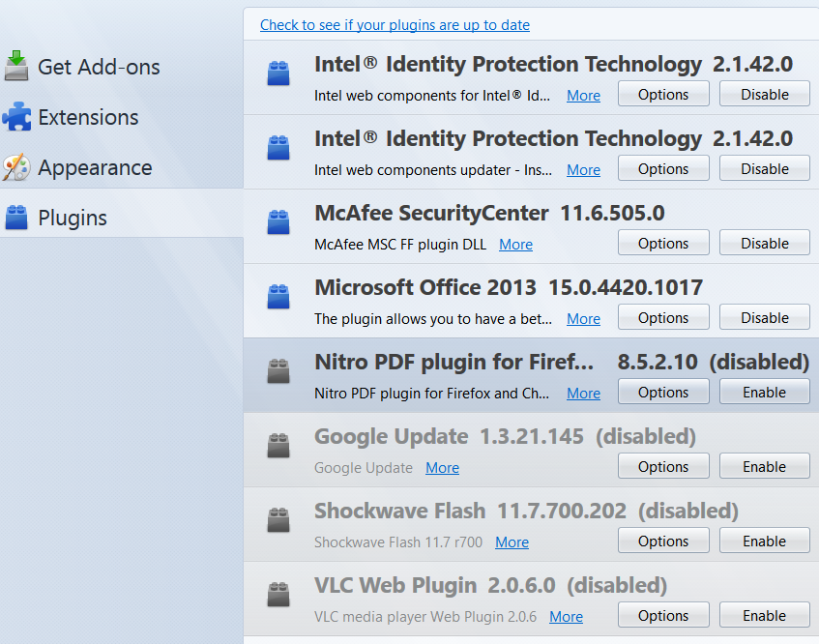Screen dimensions: 819x644
Task: Click the Get Add-ons download icon
Action: [x=16, y=66]
